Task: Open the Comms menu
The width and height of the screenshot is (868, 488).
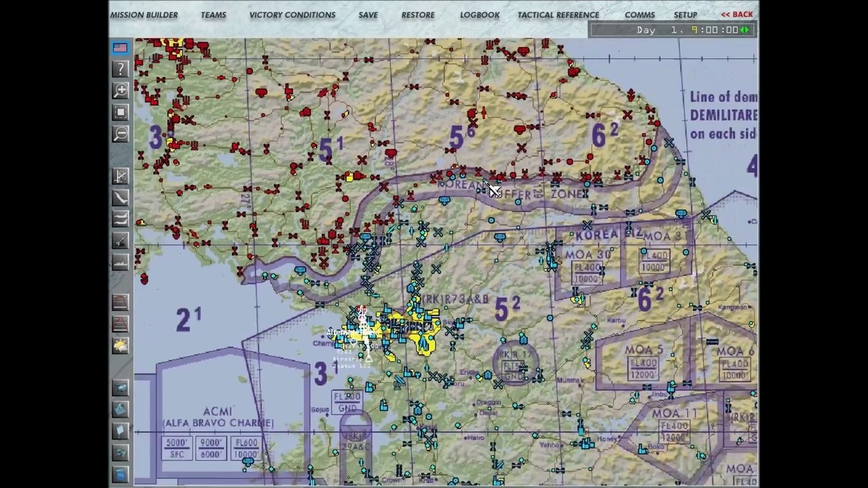Action: point(639,15)
